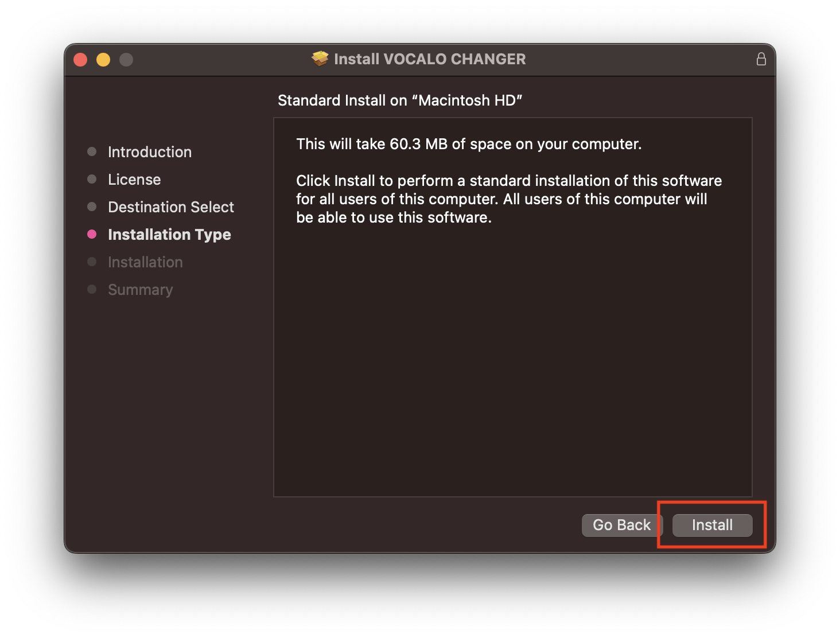Click the dot next to License step
The image size is (840, 638).
click(92, 179)
